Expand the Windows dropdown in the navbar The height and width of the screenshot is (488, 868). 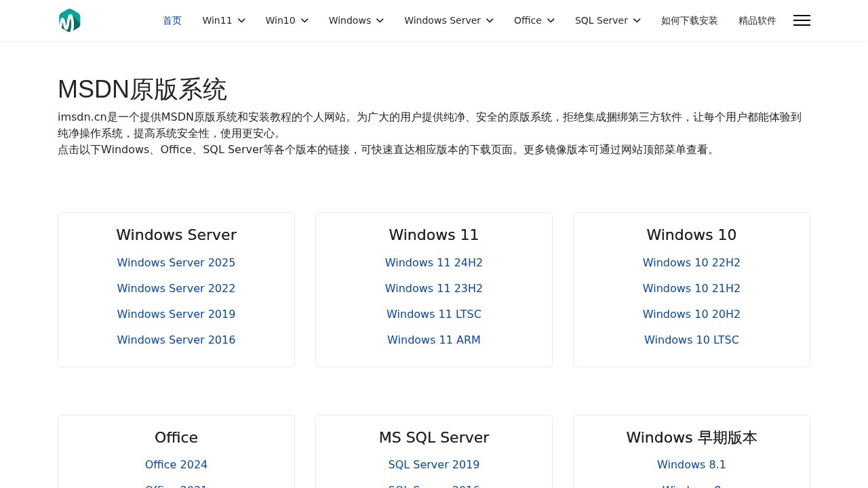click(x=356, y=20)
